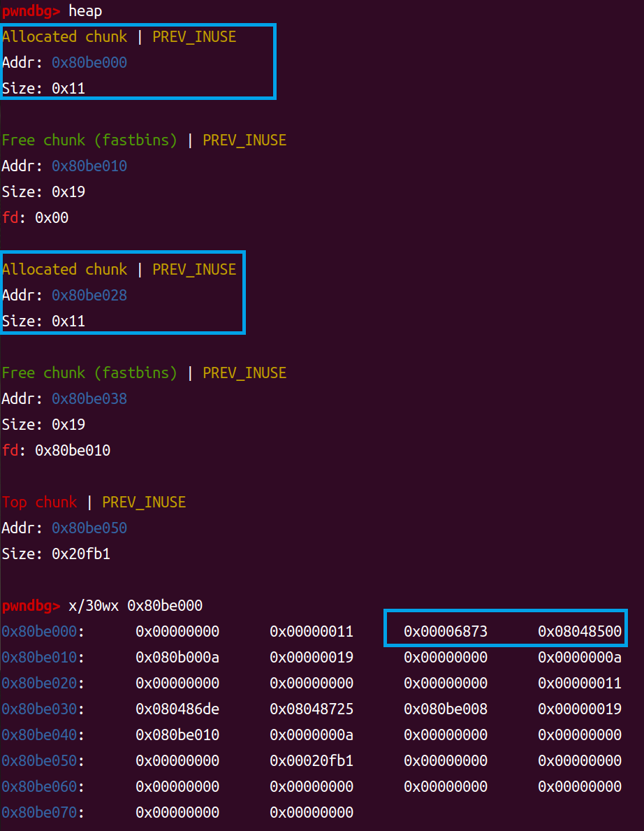Click the dump value 0x08048725

[312, 709]
